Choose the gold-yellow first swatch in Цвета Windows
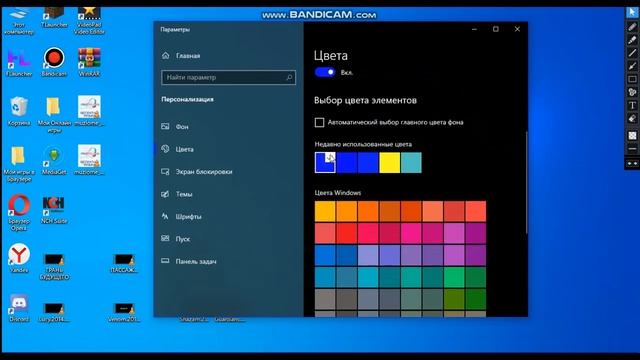The height and width of the screenshot is (360, 640). (x=325, y=211)
